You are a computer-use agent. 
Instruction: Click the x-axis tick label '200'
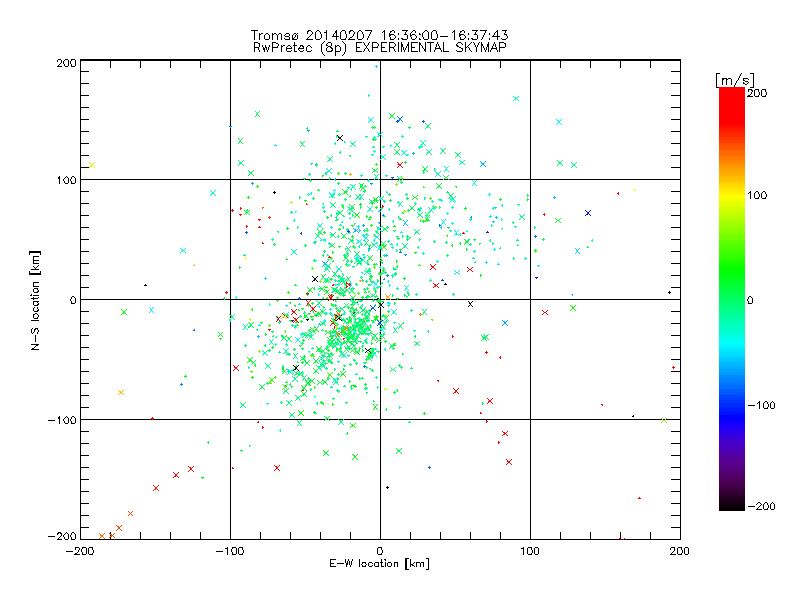point(680,551)
